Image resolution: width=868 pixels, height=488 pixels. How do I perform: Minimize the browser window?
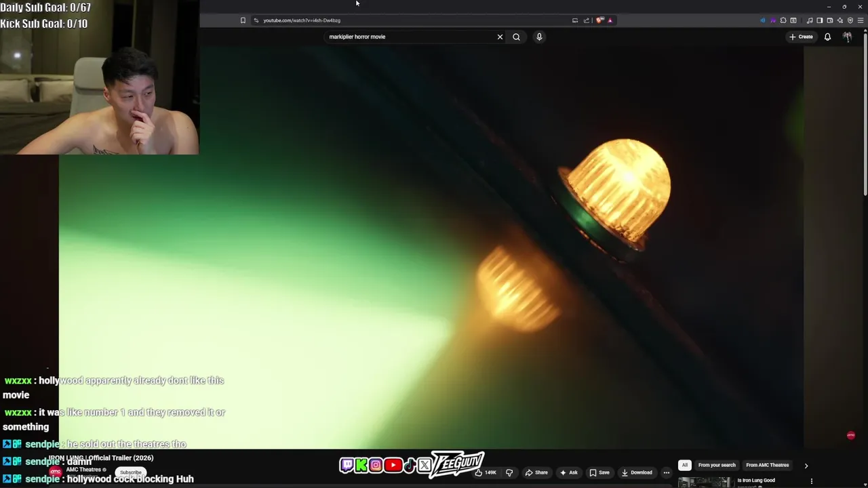tap(829, 7)
